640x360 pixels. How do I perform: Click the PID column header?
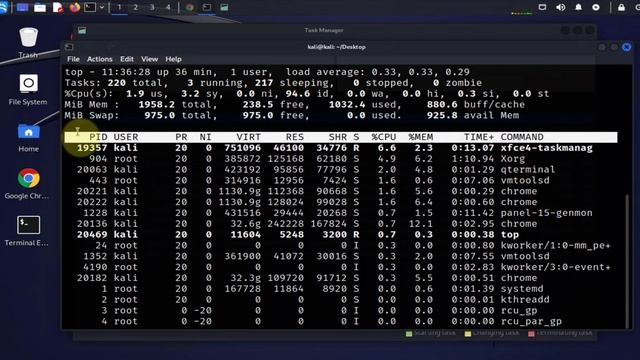[98, 137]
